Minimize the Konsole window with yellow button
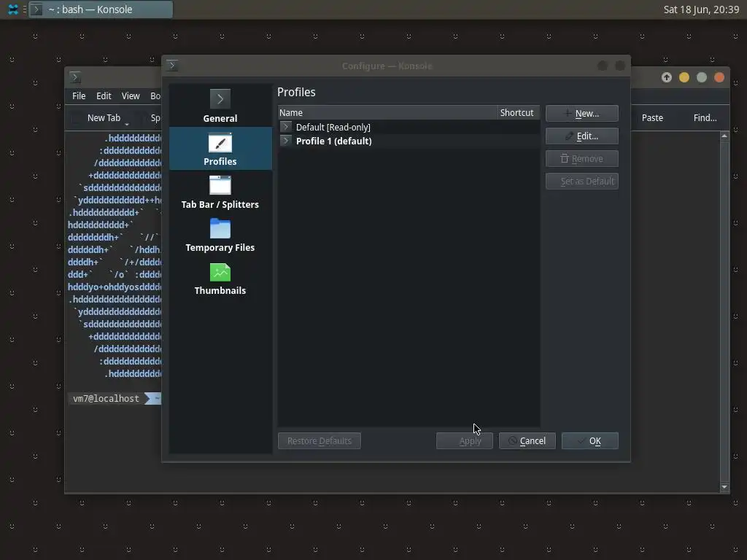Screen dimensions: 747x560 coord(684,77)
